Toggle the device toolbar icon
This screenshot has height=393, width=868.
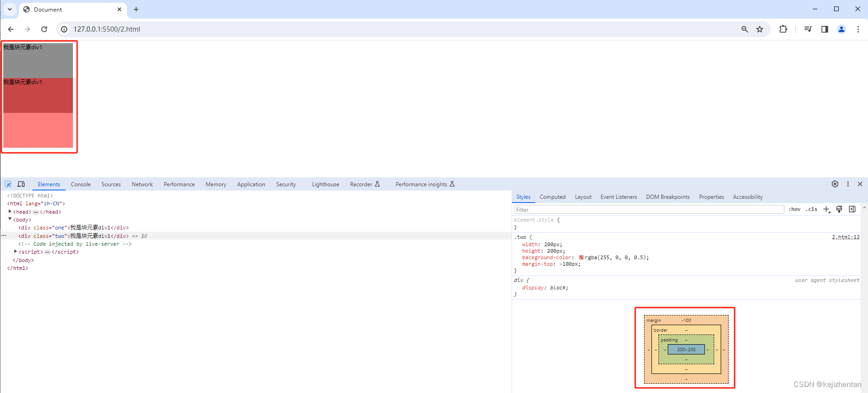tap(21, 184)
